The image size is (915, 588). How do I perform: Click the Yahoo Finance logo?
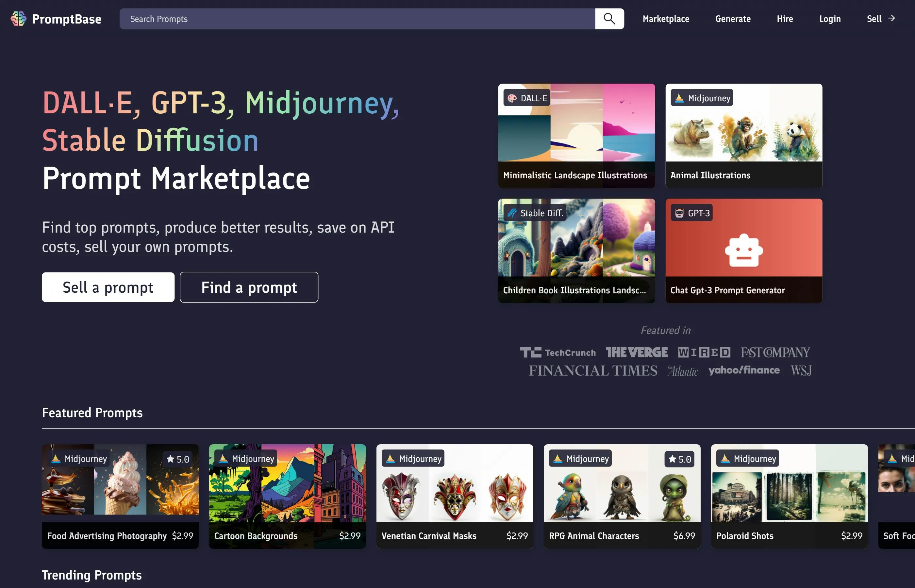coord(744,370)
